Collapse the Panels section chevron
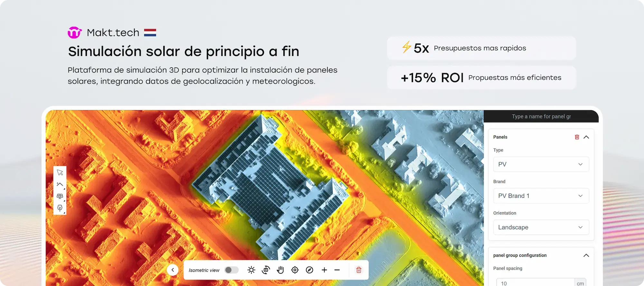The image size is (644, 286). coord(586,137)
